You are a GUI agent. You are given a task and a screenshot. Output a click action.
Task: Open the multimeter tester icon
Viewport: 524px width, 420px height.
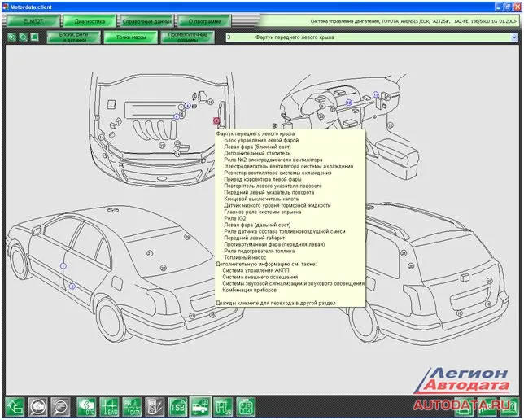[x=155, y=407]
